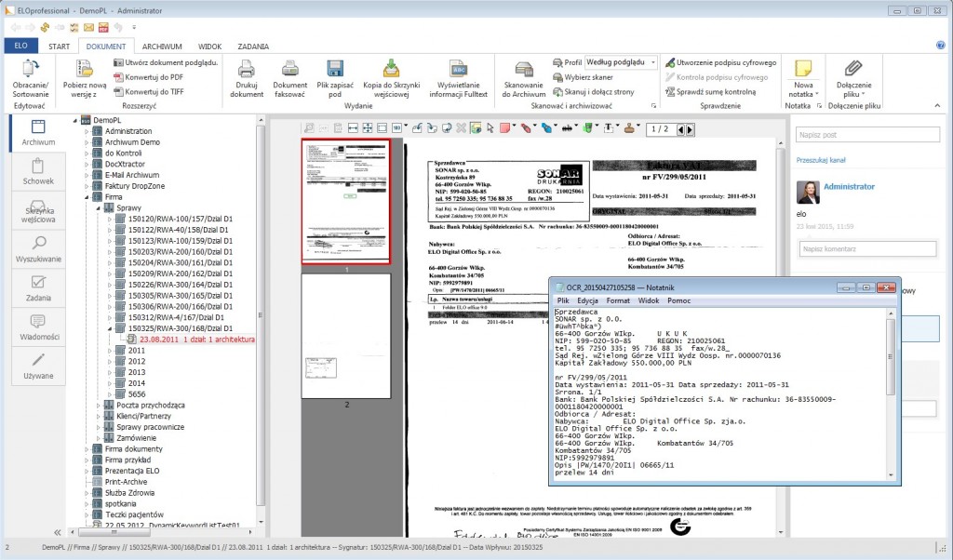This screenshot has width=953, height=560.
Task: Click Utwórz dokument podglądu button
Action: 166,62
